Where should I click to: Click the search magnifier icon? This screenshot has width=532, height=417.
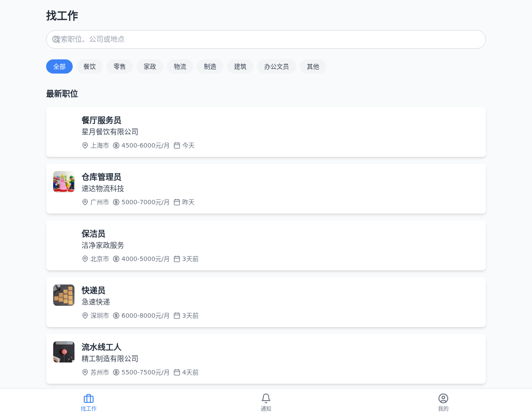56,39
